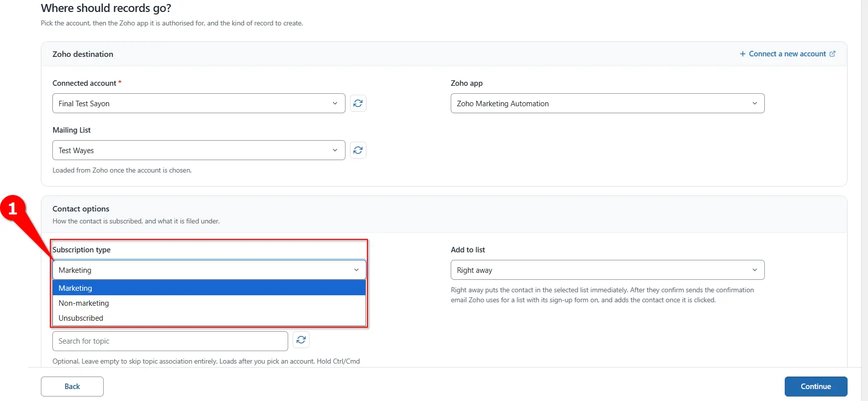The height and width of the screenshot is (401, 868).
Task: Open the Connected account dropdown
Action: tap(199, 103)
